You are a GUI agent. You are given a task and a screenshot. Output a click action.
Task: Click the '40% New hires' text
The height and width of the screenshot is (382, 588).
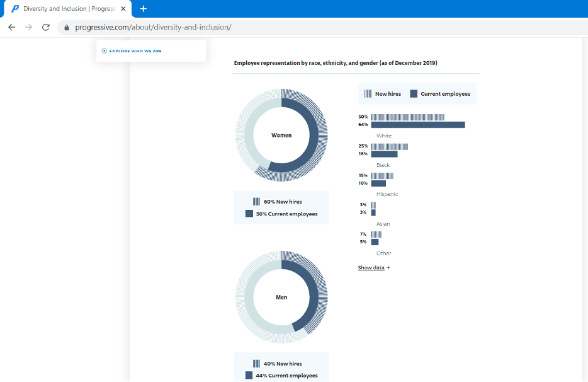tap(283, 364)
